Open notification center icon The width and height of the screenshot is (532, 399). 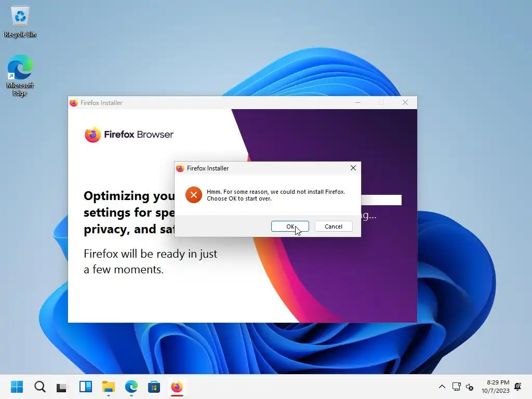[x=518, y=387]
